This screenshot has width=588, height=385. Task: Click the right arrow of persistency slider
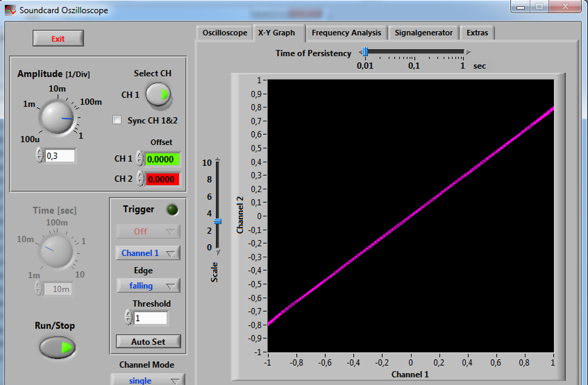pos(468,52)
